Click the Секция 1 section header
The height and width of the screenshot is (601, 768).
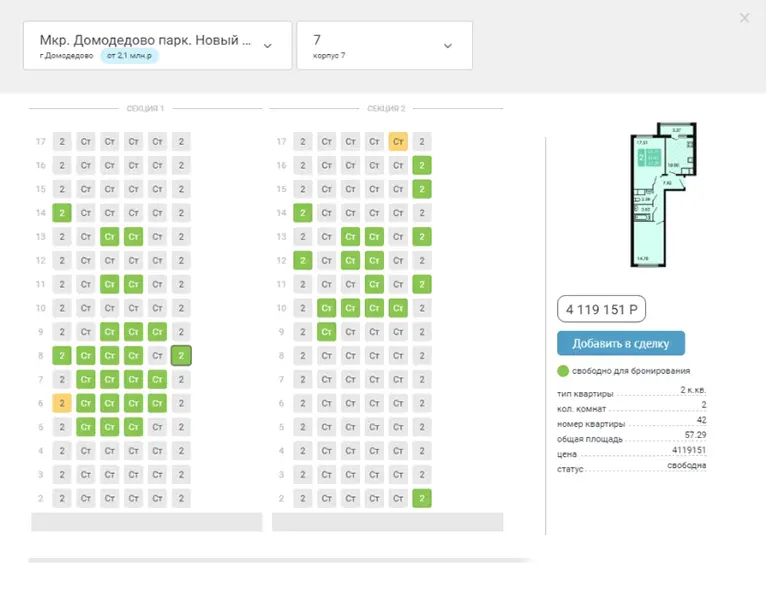coord(146,108)
